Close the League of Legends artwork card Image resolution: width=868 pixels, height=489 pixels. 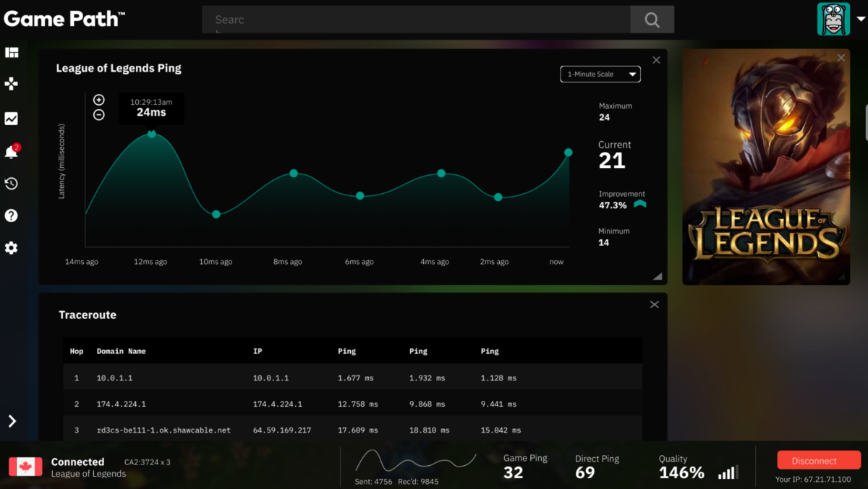tap(841, 58)
